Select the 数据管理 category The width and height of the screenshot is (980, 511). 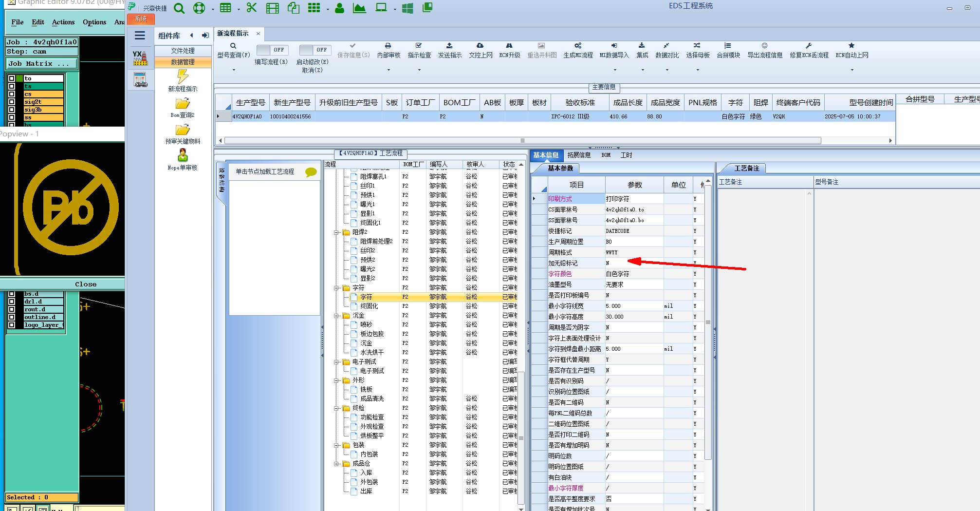pyautogui.click(x=183, y=62)
